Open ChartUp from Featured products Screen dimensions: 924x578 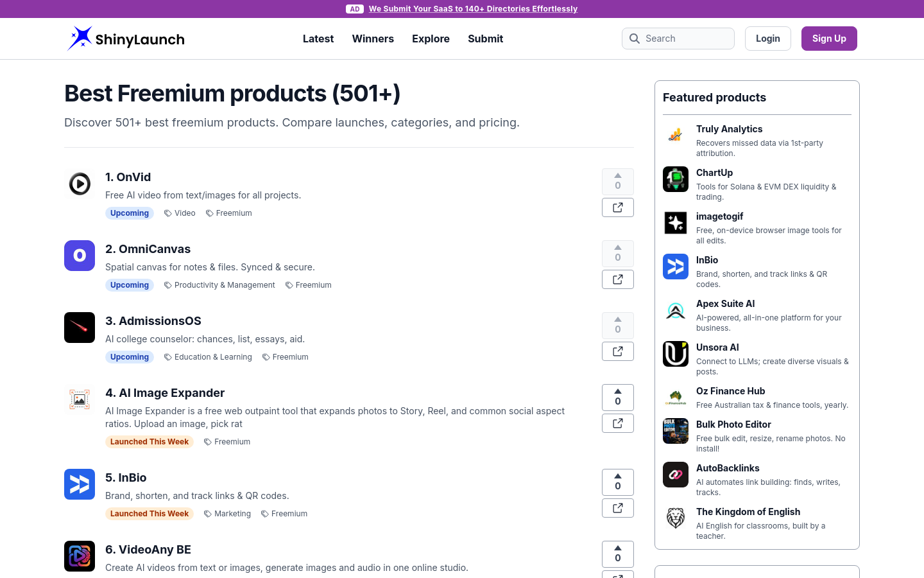click(x=715, y=173)
